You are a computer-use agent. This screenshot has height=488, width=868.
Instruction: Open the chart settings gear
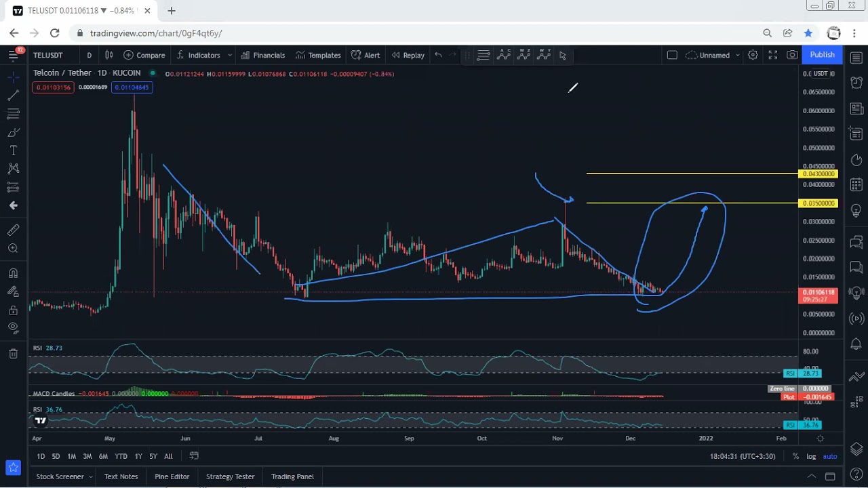tap(753, 55)
